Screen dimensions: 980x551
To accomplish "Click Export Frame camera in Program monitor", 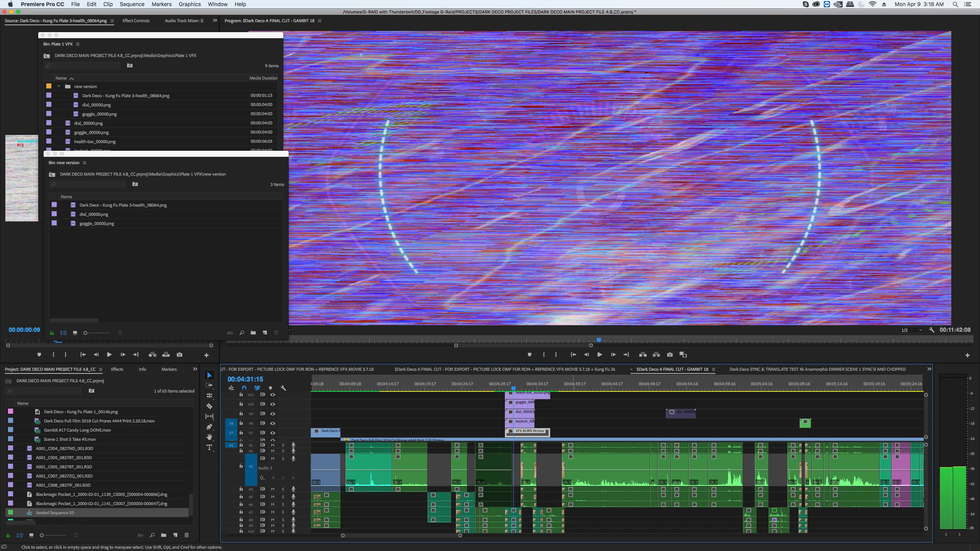I will coord(670,355).
